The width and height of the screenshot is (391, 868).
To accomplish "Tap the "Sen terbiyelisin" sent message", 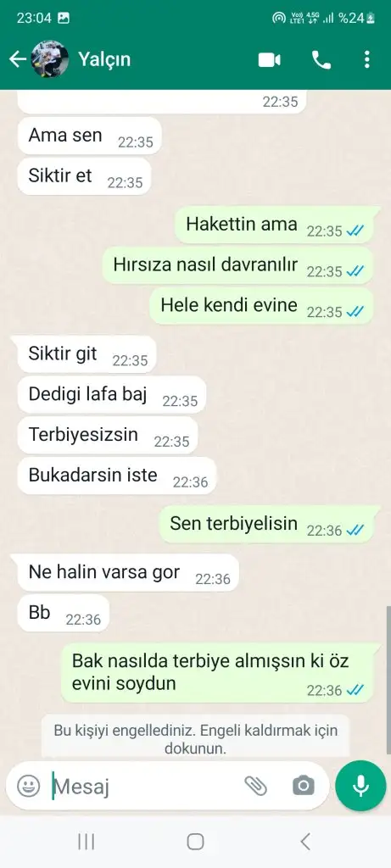I will (x=265, y=524).
